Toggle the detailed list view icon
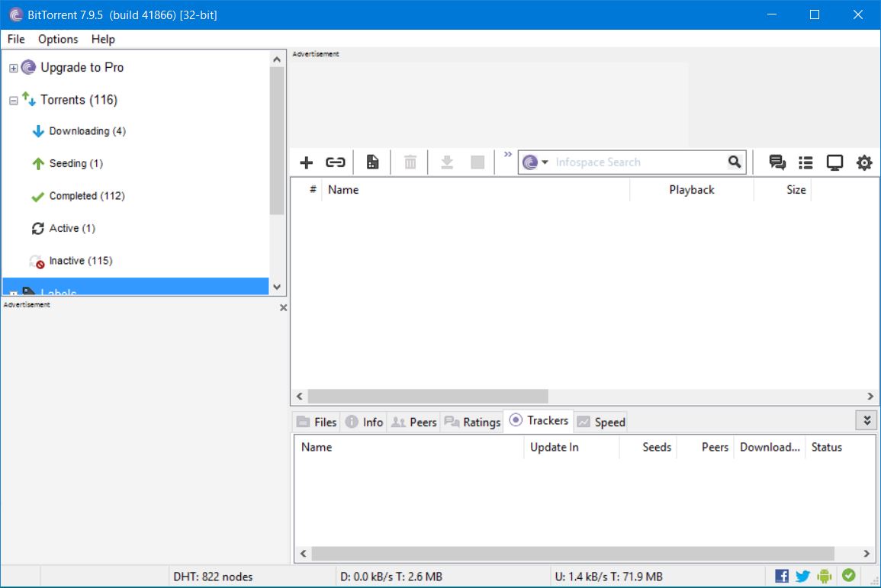This screenshot has height=588, width=881. pyautogui.click(x=805, y=162)
